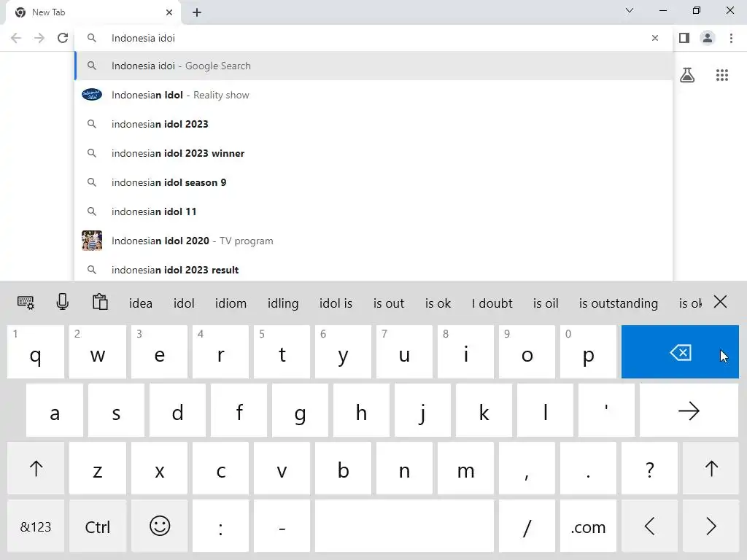This screenshot has height=560, width=747.
Task: Toggle the left Shift key
Action: 36,469
